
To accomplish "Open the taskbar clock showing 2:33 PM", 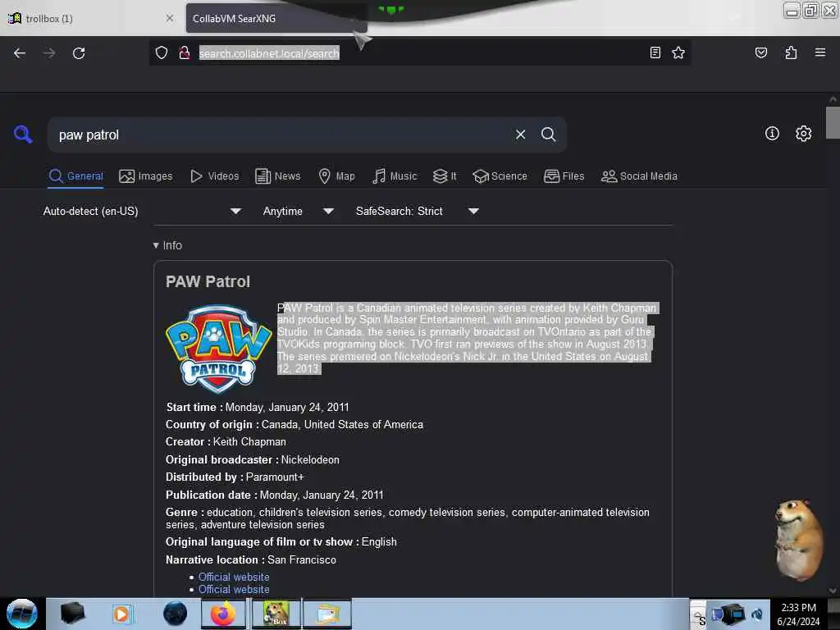I will tap(798, 614).
